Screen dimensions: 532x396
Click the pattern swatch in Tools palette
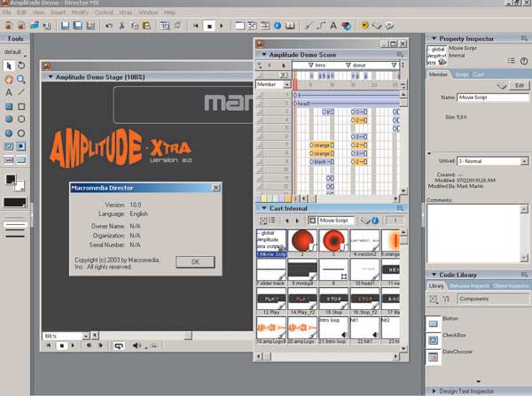(14, 202)
